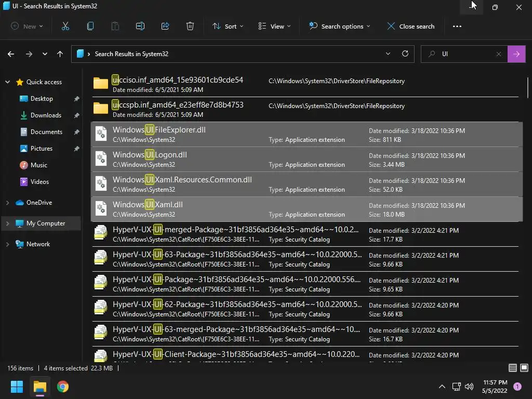This screenshot has height=399, width=532.
Task: Select the uicciso.inf_amd64 folder icon
Action: 101,83
